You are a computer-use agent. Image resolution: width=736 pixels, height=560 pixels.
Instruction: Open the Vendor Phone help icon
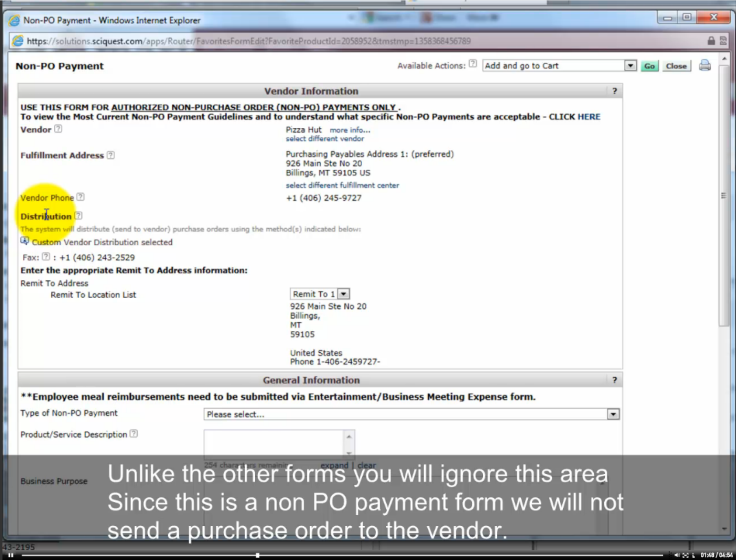pos(80,197)
